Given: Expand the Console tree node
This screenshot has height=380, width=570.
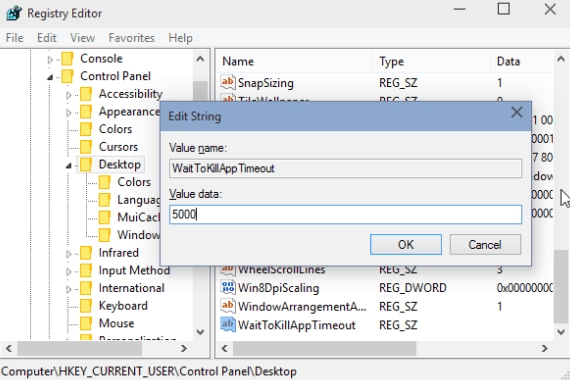Looking at the screenshot, I should 50,59.
